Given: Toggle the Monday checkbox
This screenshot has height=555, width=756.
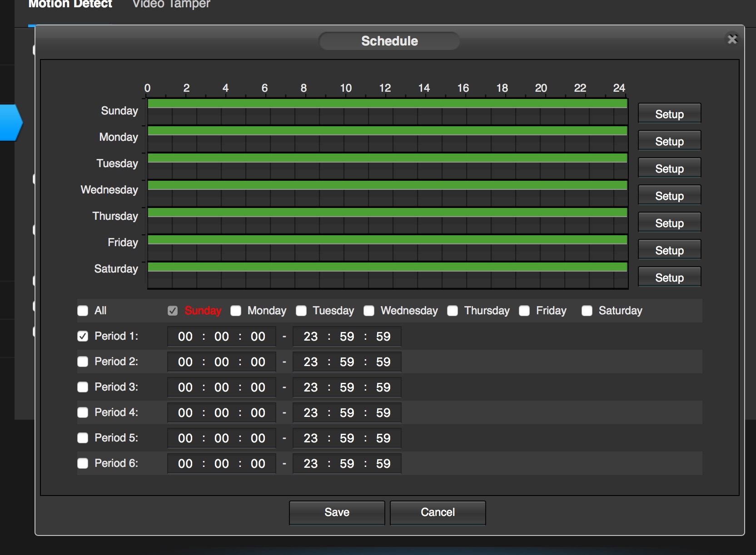Looking at the screenshot, I should (x=236, y=311).
